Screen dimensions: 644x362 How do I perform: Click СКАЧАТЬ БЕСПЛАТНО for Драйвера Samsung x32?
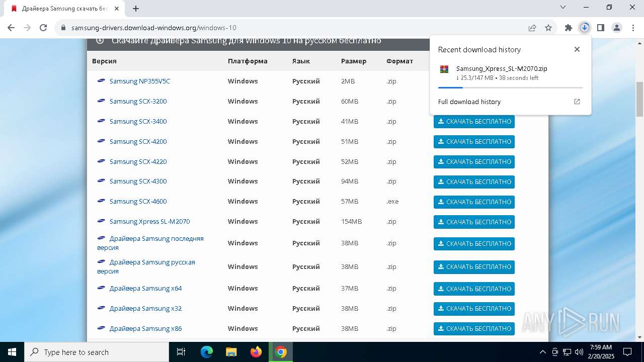474,309
